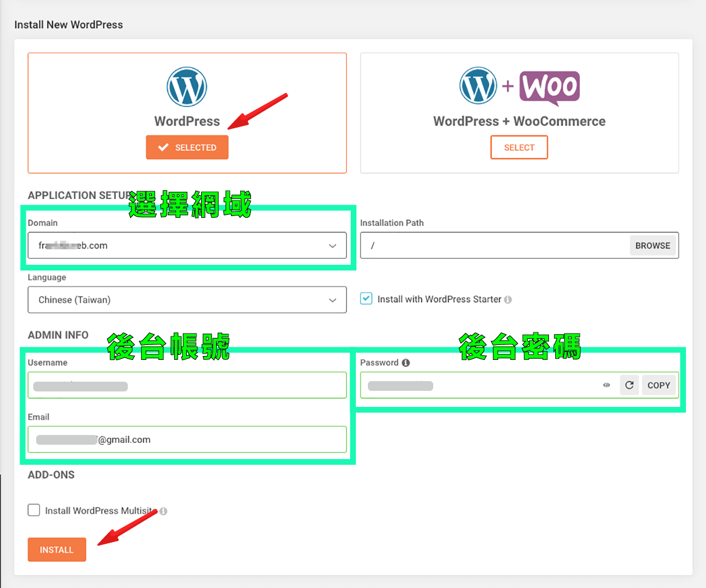The height and width of the screenshot is (588, 706).
Task: Click the WooCommerce Woo logo
Action: click(x=550, y=88)
